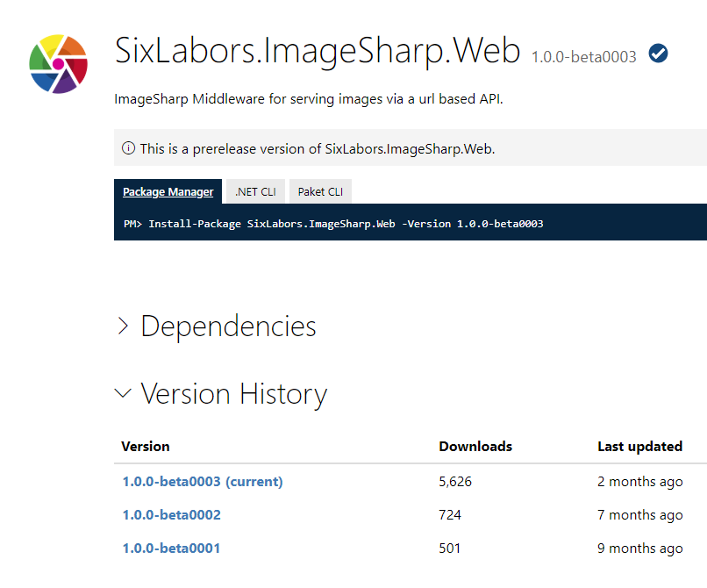Select the Package Manager tab

(x=168, y=190)
